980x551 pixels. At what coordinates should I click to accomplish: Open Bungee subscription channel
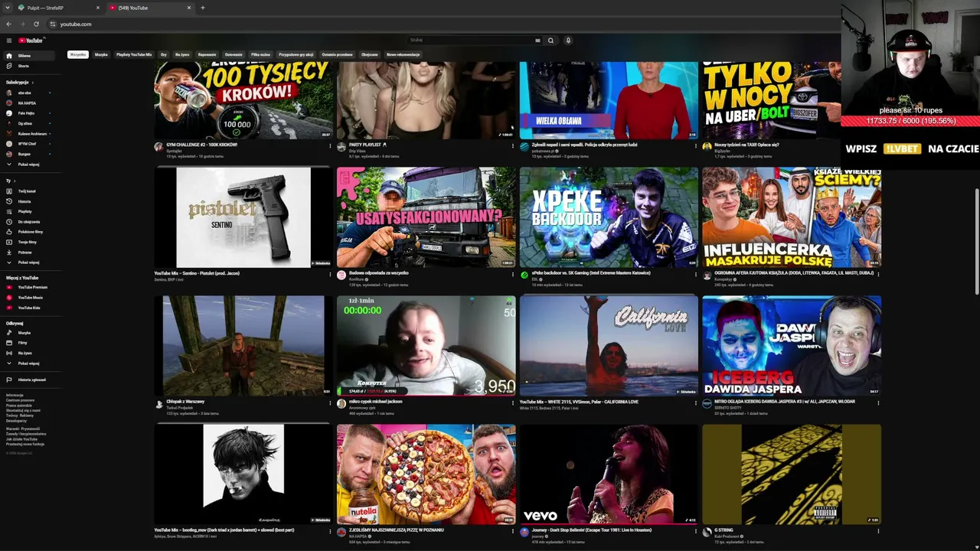(28, 154)
